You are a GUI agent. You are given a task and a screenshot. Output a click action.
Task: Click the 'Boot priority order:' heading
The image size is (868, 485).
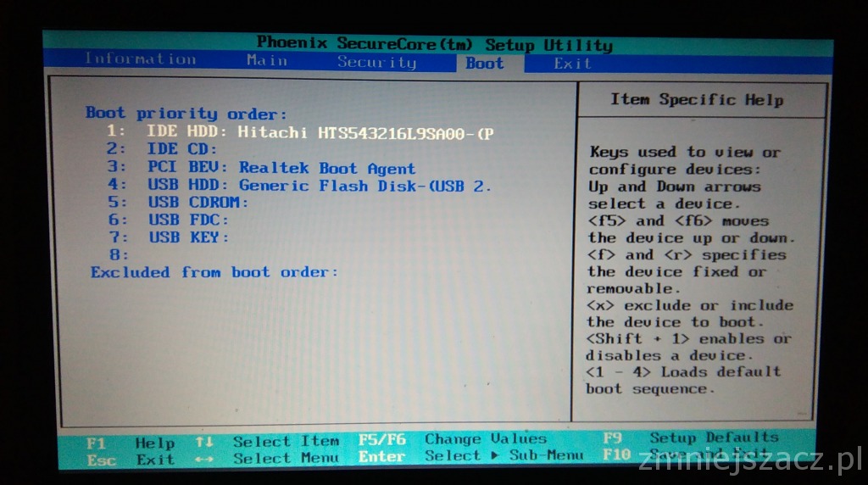click(186, 114)
